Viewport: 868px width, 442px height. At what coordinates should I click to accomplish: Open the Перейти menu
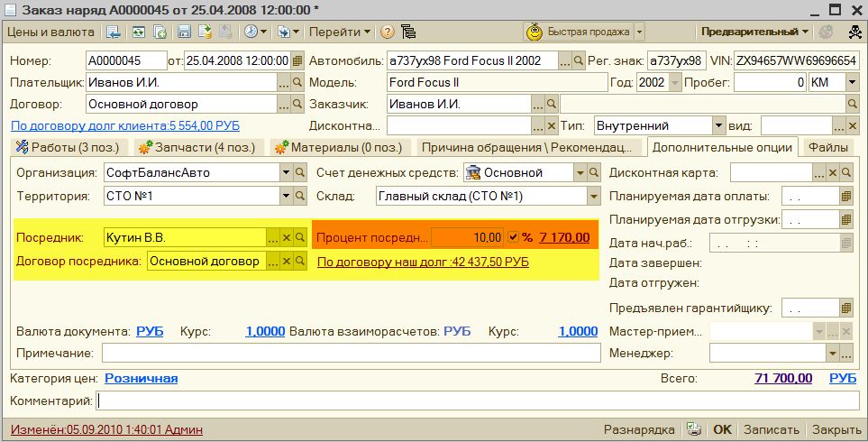pos(340,32)
